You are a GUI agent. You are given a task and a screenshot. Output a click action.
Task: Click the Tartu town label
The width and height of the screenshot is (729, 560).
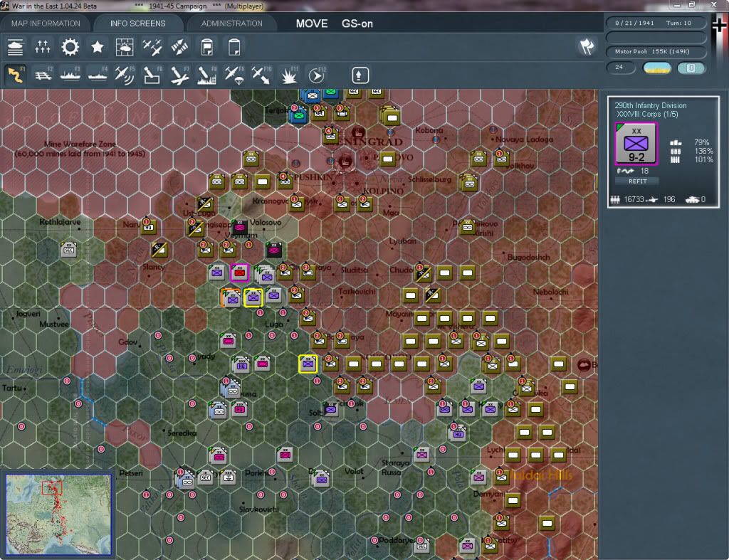[x=11, y=388]
